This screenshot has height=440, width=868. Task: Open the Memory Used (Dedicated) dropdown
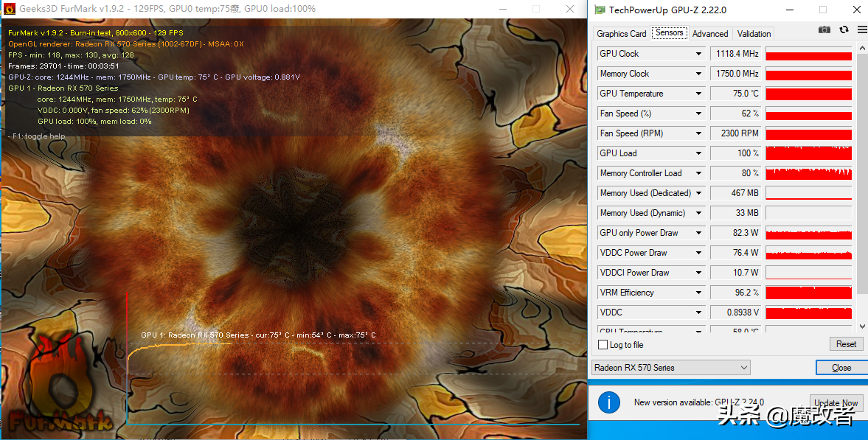698,193
